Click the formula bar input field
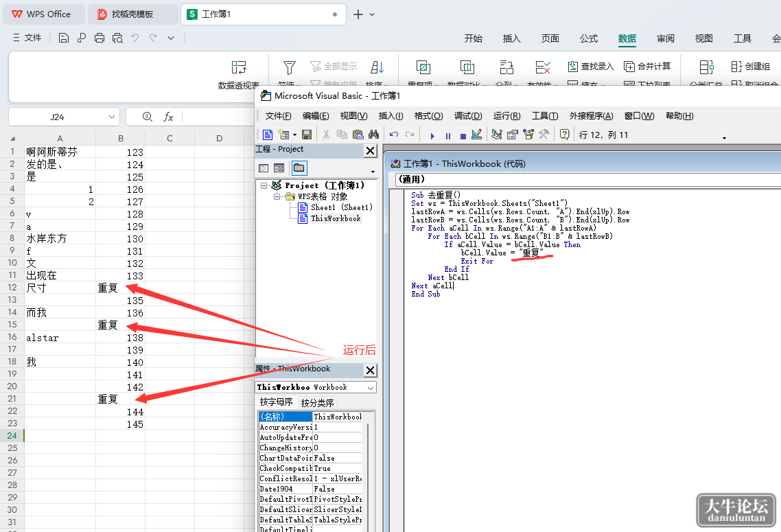Viewport: 781px width, 532px height. (x=219, y=117)
